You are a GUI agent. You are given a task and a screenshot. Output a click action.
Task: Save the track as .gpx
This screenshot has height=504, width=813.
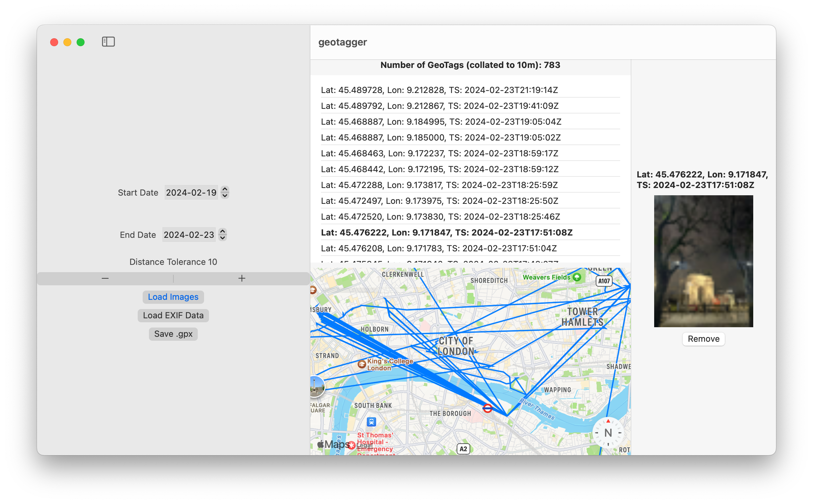(x=173, y=334)
